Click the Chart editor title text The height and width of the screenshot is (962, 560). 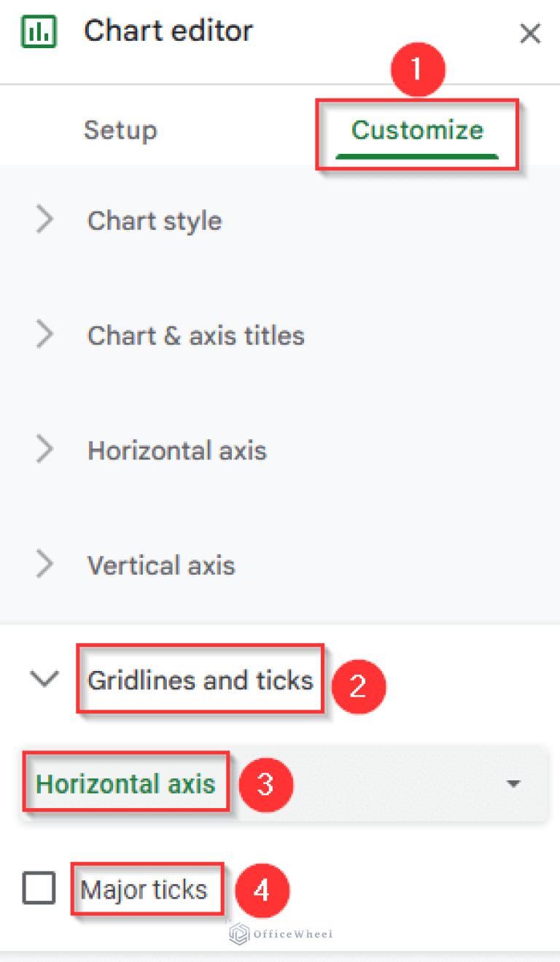168,31
